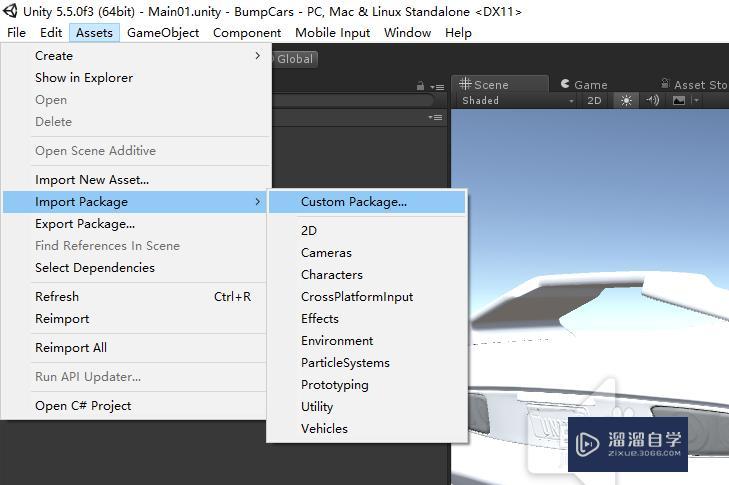Import the Prototyping package
This screenshot has width=729, height=485.
pyautogui.click(x=367, y=385)
